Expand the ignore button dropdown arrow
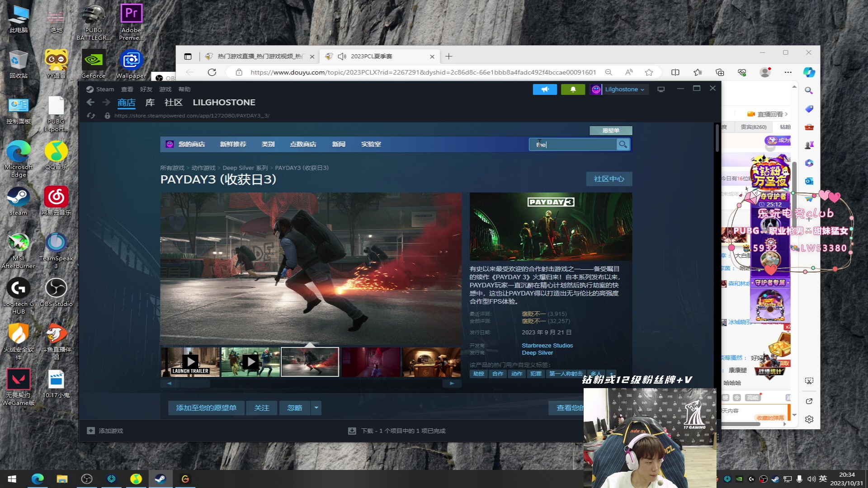Viewport: 868px width, 488px height. [x=316, y=408]
